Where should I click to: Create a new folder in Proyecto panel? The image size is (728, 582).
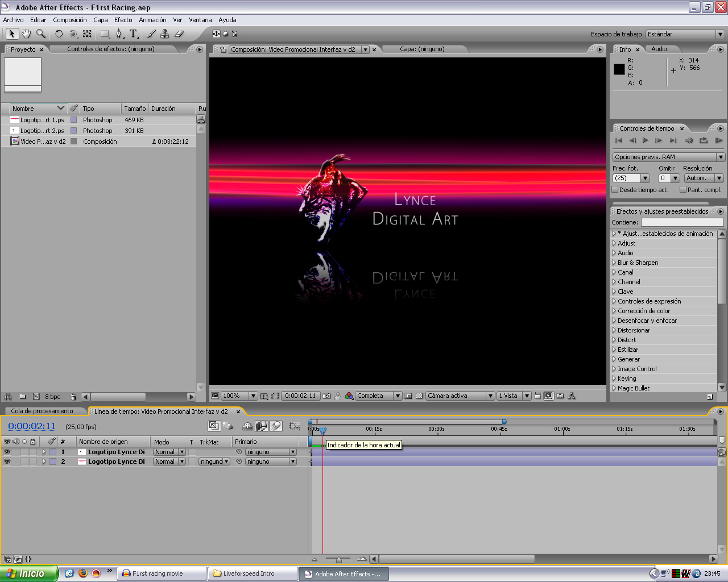22,397
